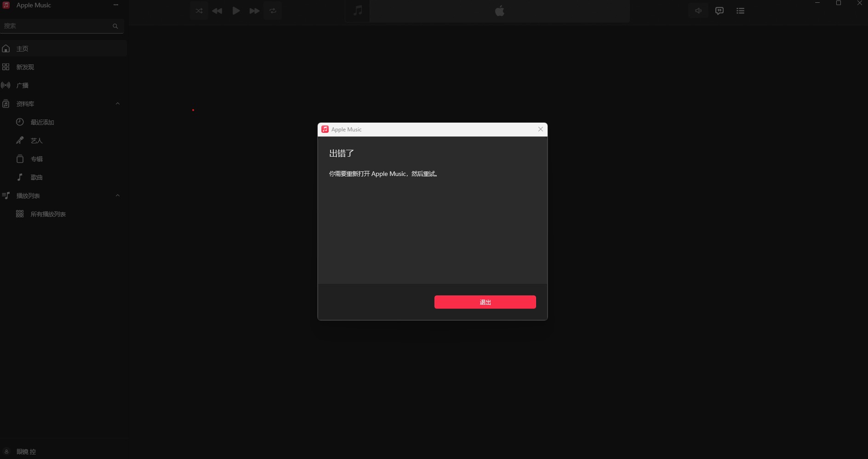Open 所有播放列表 all playlists

(63, 214)
